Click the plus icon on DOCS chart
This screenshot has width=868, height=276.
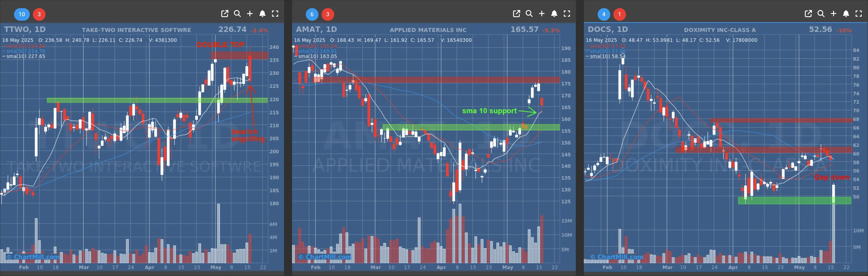833,14
